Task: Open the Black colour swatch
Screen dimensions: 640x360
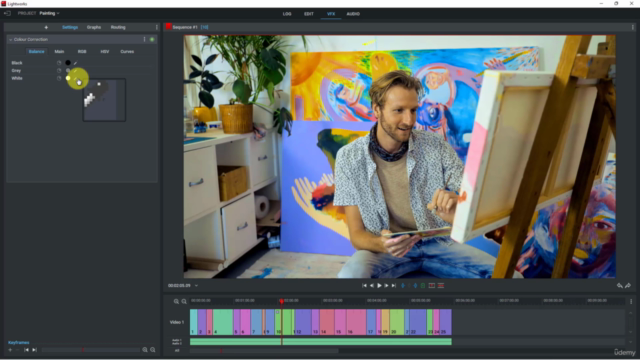Action: tap(68, 63)
